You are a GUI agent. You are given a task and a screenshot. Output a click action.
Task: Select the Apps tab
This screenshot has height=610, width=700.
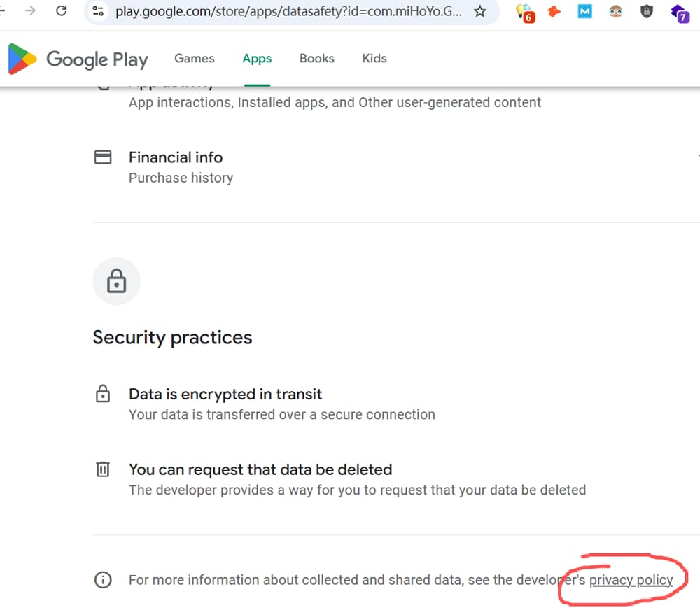coord(257,59)
